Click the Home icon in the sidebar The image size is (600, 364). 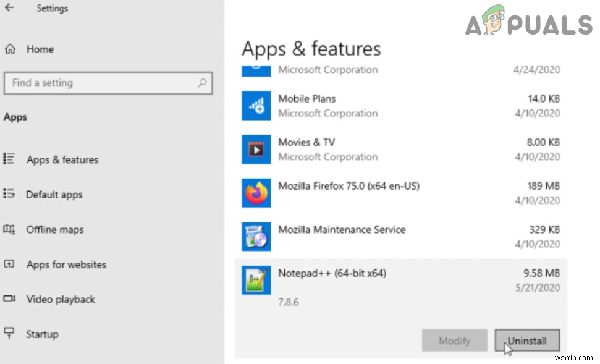[x=11, y=49]
